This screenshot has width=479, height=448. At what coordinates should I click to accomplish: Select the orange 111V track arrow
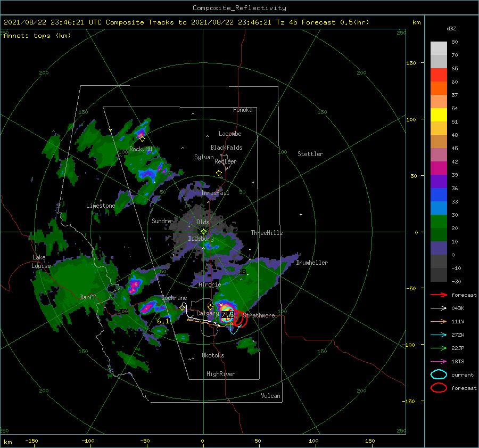point(439,321)
